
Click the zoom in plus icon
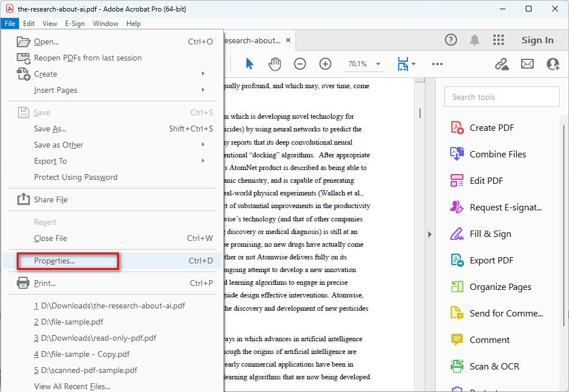pyautogui.click(x=325, y=64)
